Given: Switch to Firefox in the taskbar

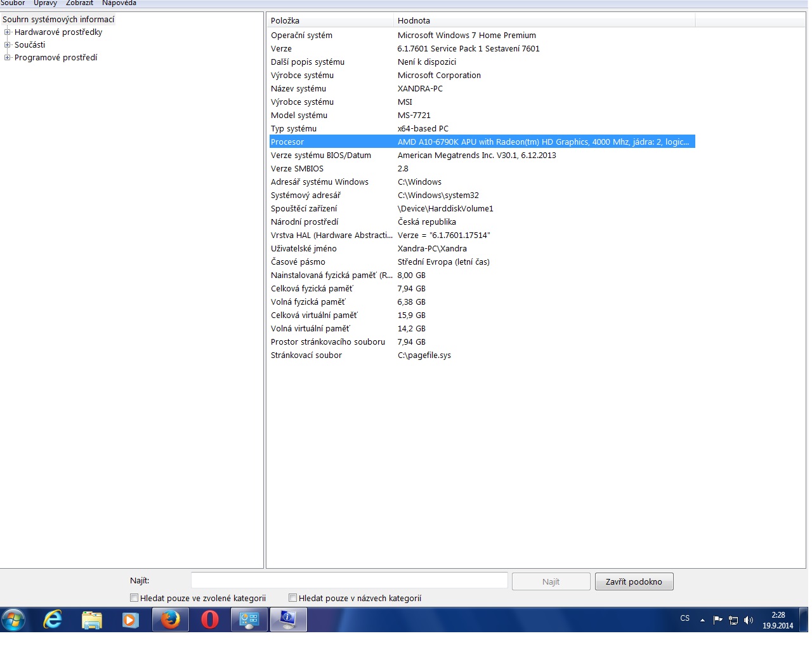Looking at the screenshot, I should [x=170, y=620].
